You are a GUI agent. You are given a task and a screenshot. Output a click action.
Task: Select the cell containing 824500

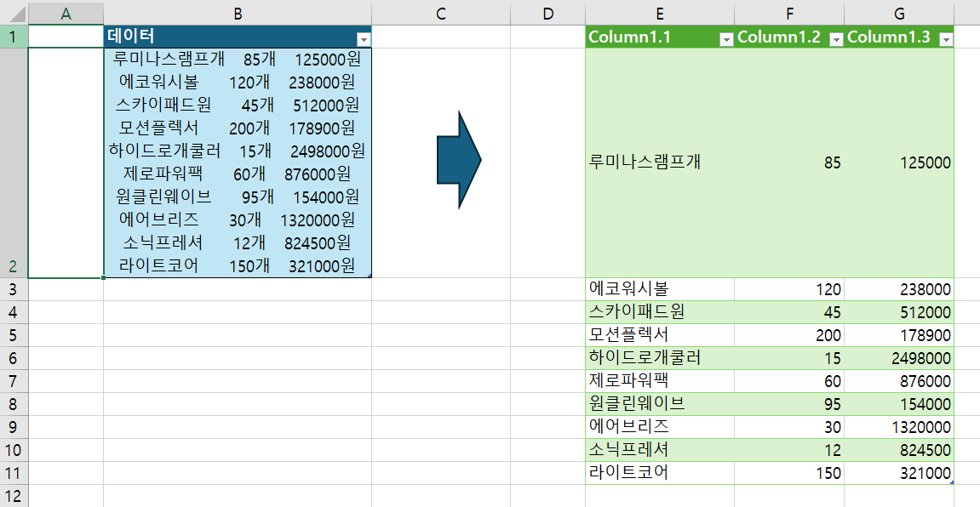[899, 450]
